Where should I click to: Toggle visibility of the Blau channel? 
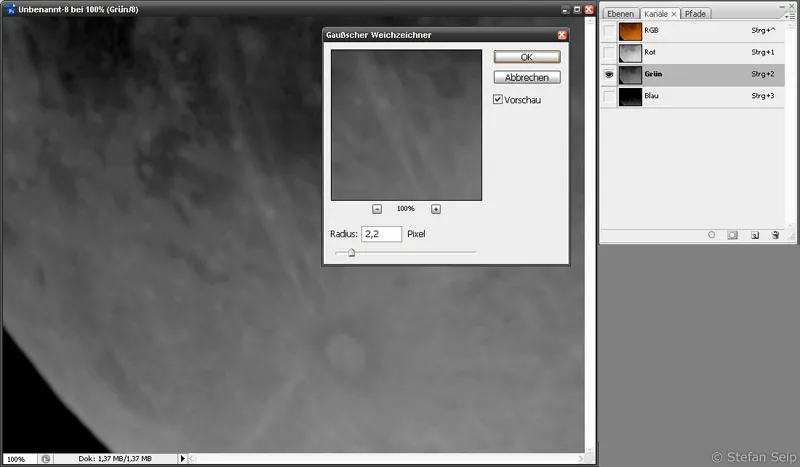pyautogui.click(x=609, y=96)
